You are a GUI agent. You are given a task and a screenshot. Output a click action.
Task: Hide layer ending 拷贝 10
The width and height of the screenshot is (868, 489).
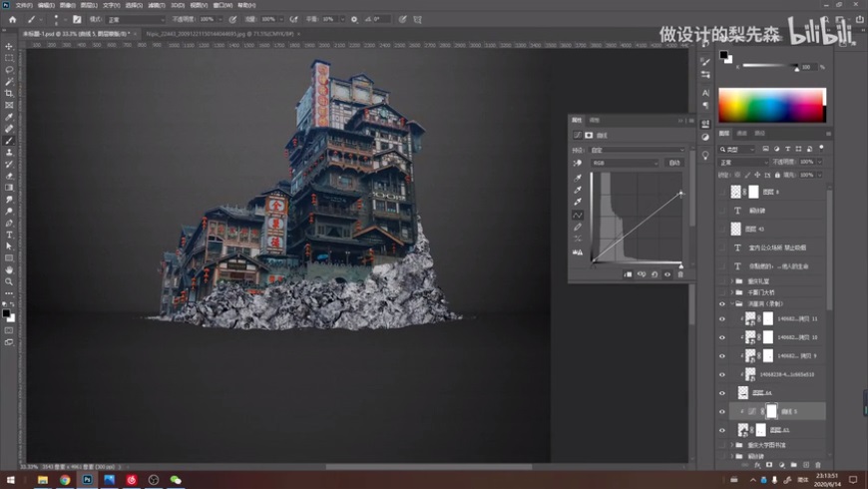722,337
